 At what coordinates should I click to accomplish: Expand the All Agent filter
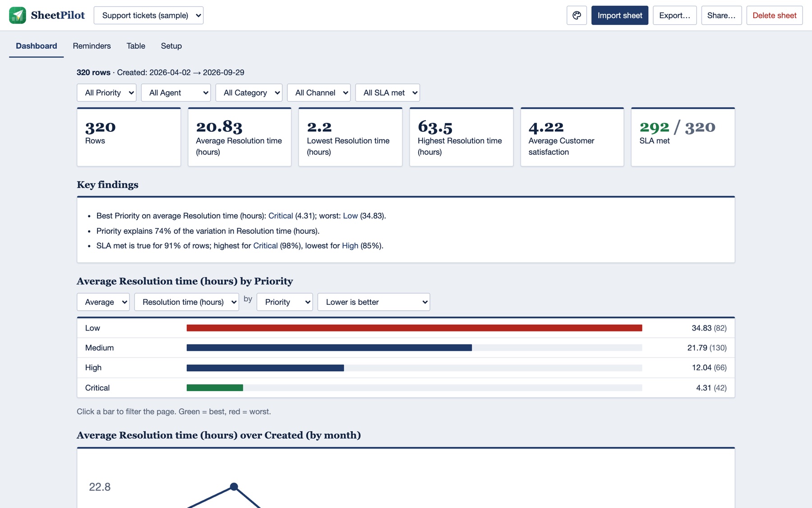pyautogui.click(x=176, y=93)
